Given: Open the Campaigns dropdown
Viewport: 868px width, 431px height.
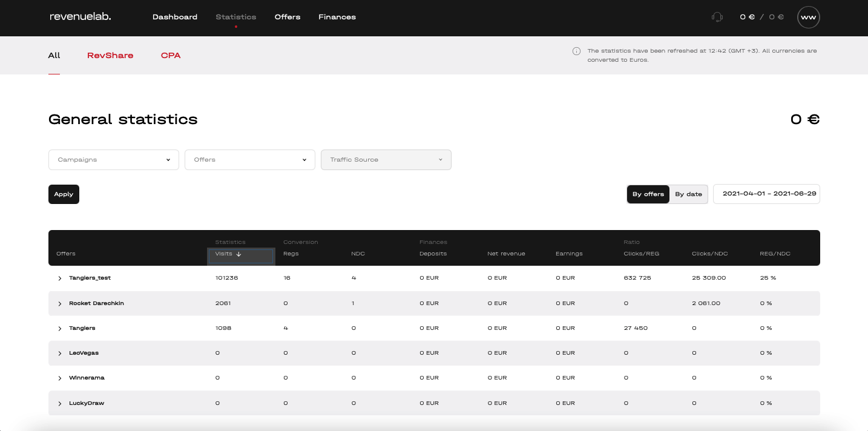Looking at the screenshot, I should 114,160.
